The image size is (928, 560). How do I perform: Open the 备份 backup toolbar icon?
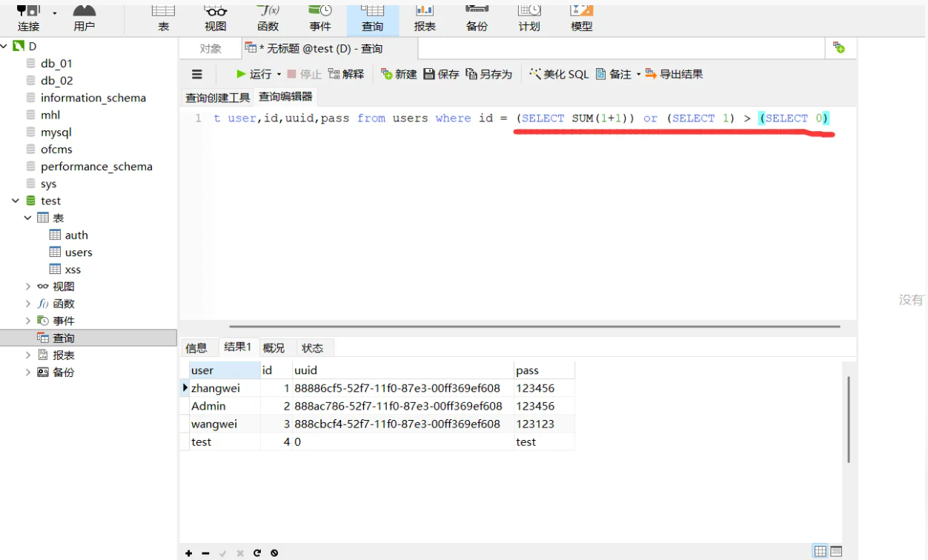[x=477, y=18]
